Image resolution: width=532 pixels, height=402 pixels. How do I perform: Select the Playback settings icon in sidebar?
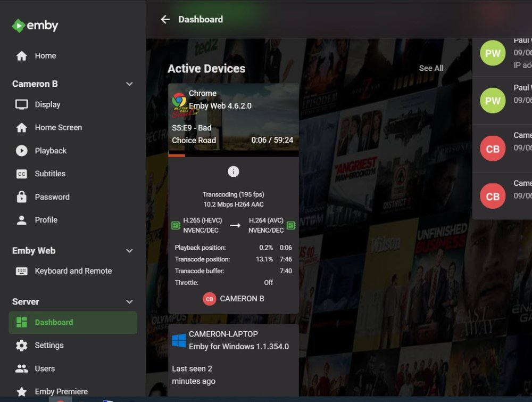pyautogui.click(x=21, y=151)
